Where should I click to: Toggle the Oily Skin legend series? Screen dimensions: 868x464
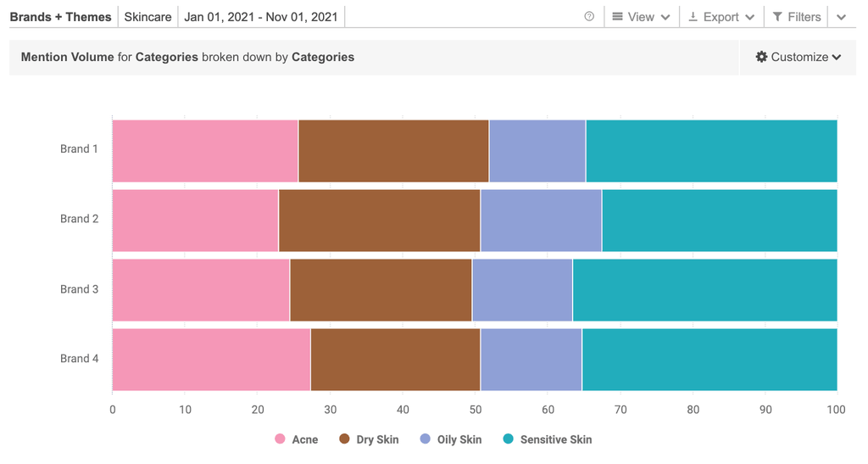click(459, 439)
